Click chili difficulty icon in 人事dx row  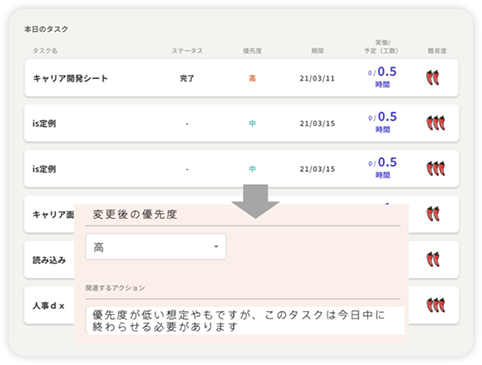(436, 305)
